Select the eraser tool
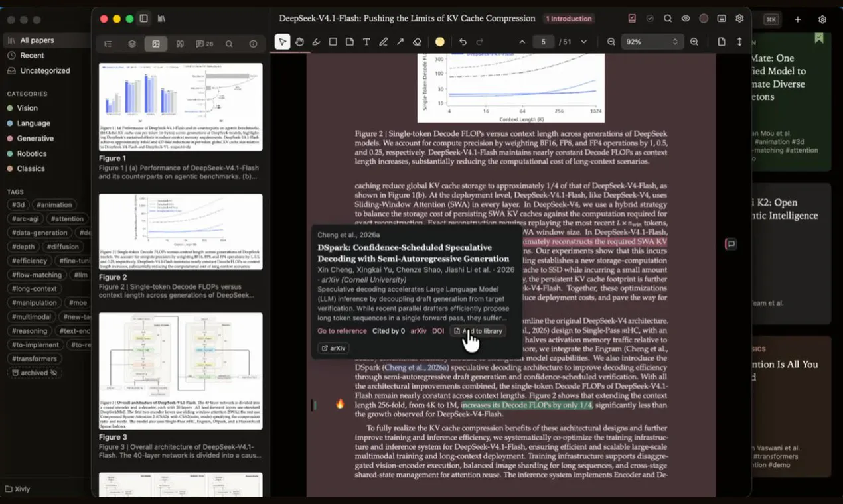843x504 pixels. [x=417, y=42]
